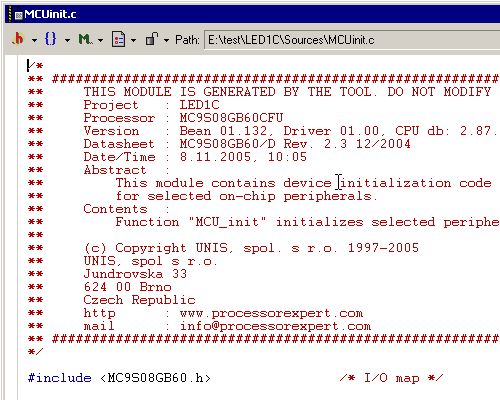The height and width of the screenshot is (400, 500).
Task: Toggle the file lock padlock icon
Action: 152,39
